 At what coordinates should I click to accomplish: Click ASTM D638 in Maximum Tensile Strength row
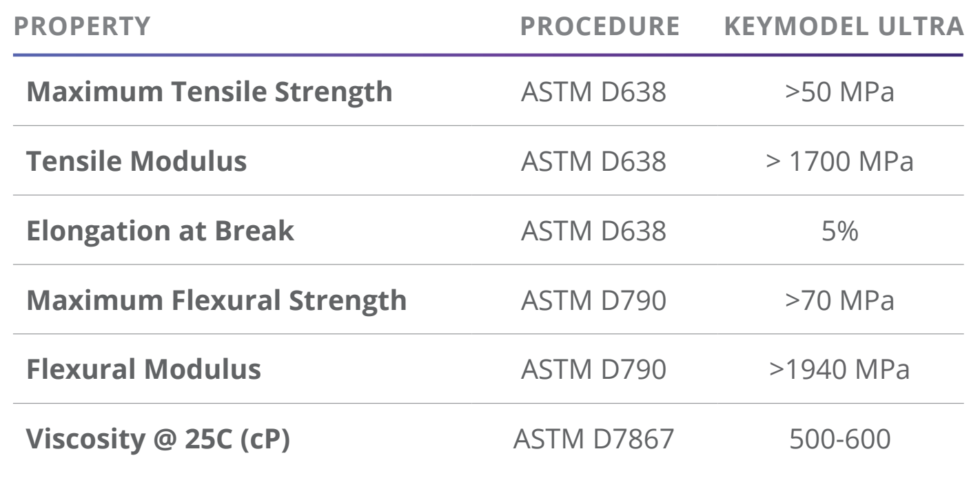pyautogui.click(x=593, y=92)
